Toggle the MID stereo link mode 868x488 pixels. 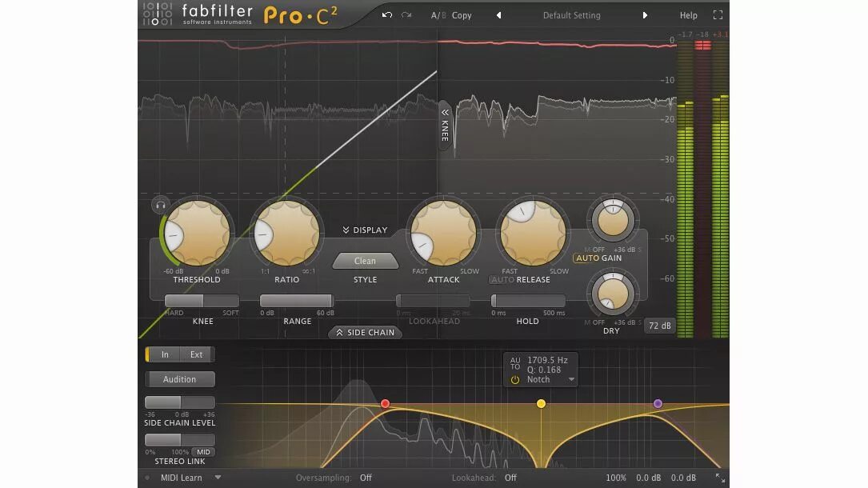click(204, 452)
